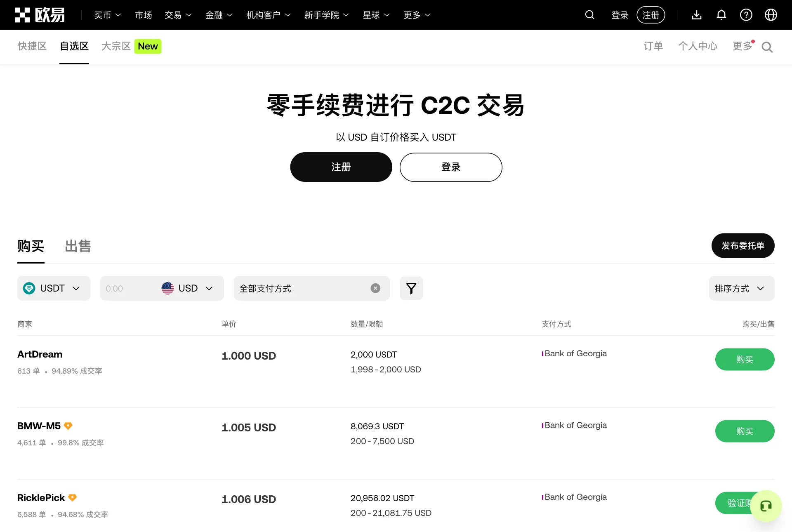The image size is (792, 532).
Task: Click 购买 button for ArtDream offer
Action: pos(745,360)
